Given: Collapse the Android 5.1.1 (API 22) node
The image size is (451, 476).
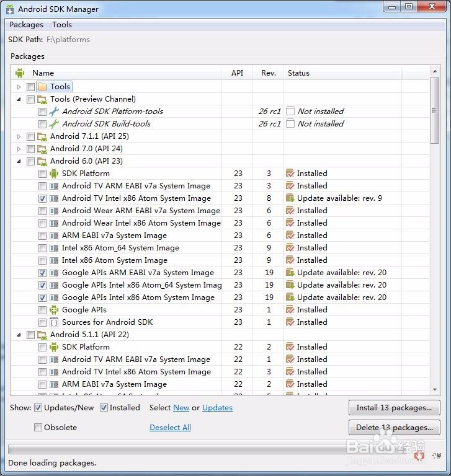Looking at the screenshot, I should tap(19, 335).
